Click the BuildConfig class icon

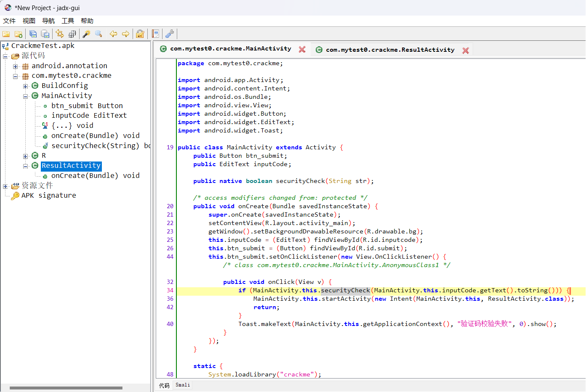click(x=35, y=86)
